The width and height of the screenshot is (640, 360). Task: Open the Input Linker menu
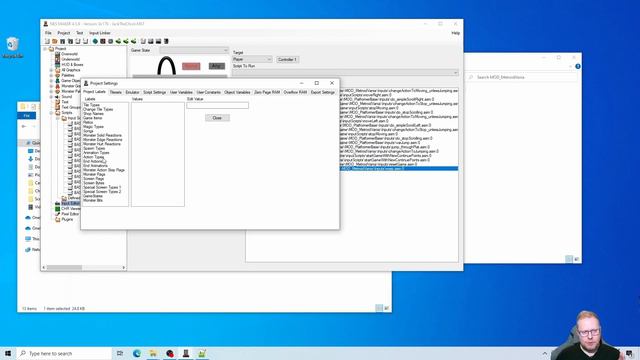pyautogui.click(x=100, y=33)
